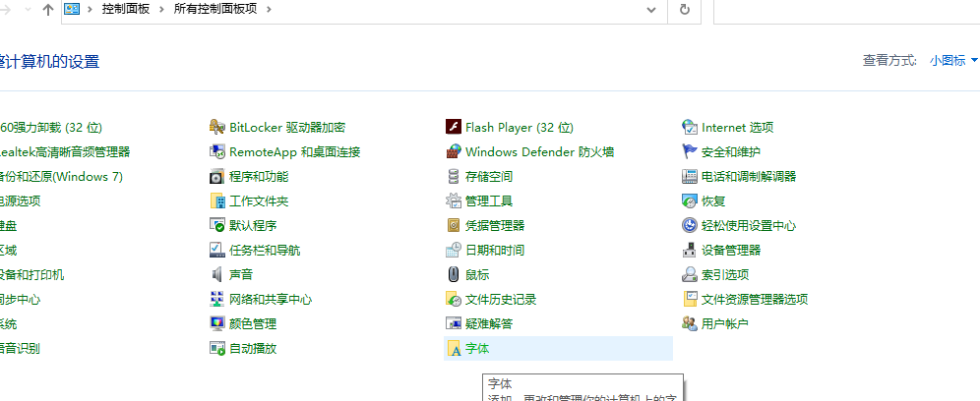980x401 pixels.
Task: Click the Internet 选项 globe icon
Action: 690,128
